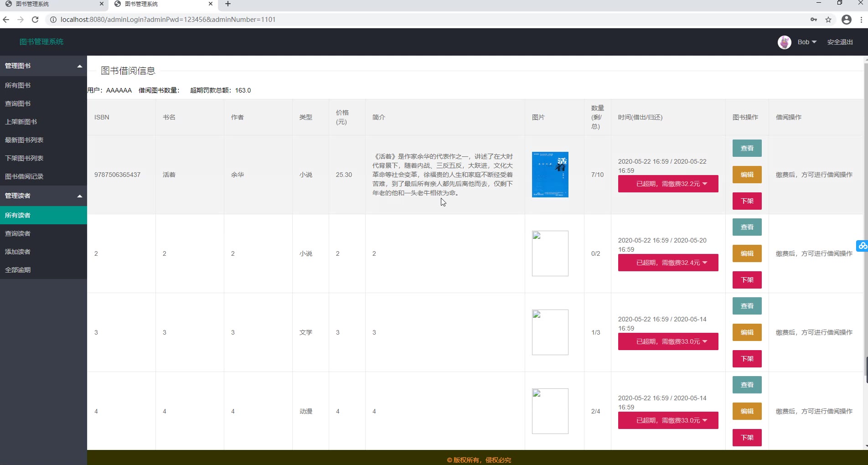View site information icon in address bar
The width and height of the screenshot is (868, 465).
pos(53,20)
